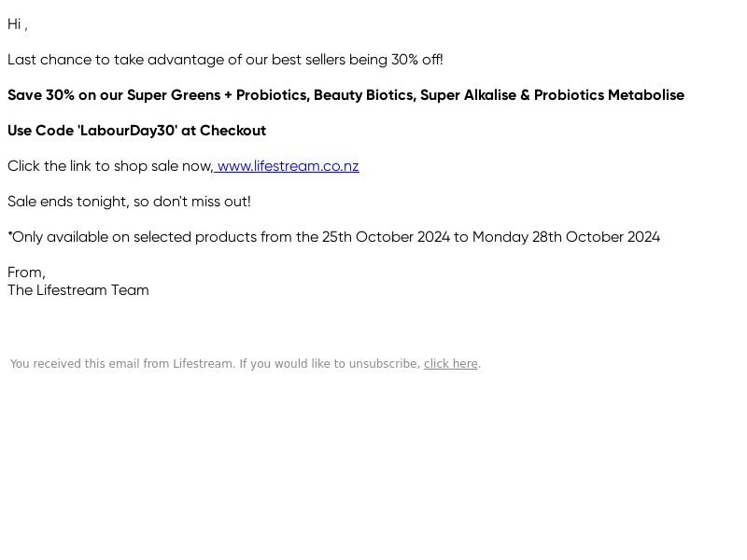Click the 'LabourDay30' promo code text
Viewport: 747px width, 560px height.
(127, 131)
